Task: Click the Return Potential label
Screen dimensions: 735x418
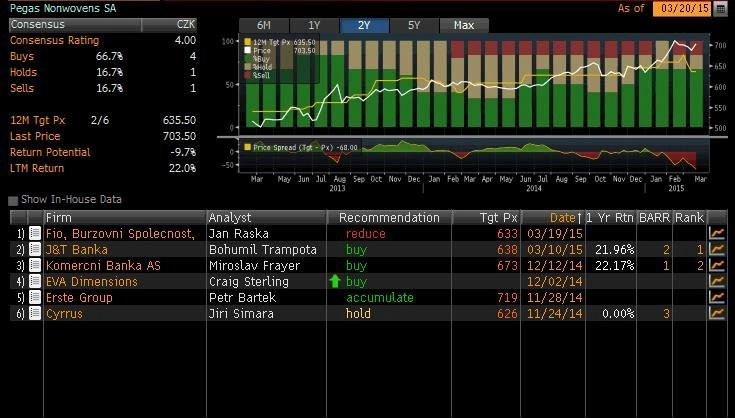Action: pos(50,152)
